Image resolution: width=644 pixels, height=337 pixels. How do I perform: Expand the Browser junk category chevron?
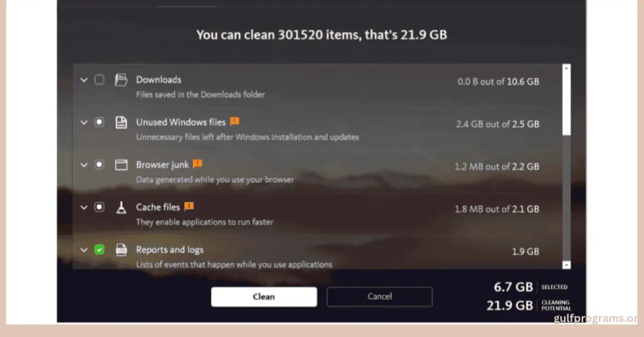click(x=84, y=165)
